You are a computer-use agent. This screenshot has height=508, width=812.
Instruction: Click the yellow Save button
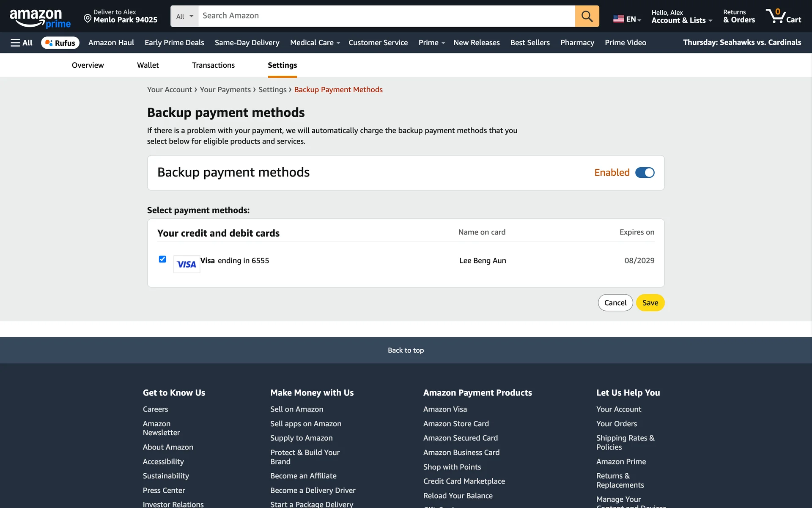650,303
